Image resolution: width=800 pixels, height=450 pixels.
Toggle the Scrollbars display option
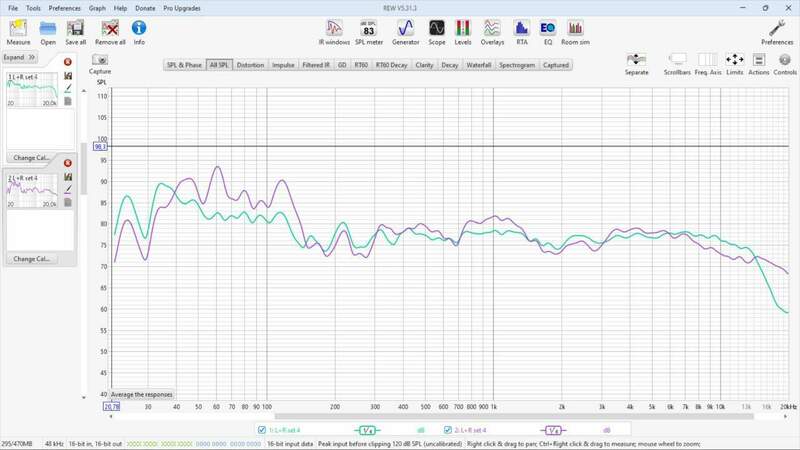coord(678,62)
